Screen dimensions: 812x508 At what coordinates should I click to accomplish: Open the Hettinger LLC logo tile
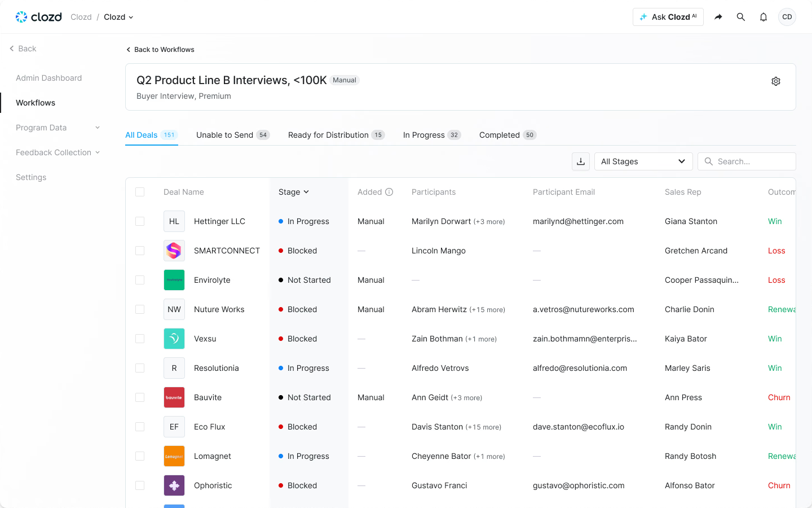174,221
